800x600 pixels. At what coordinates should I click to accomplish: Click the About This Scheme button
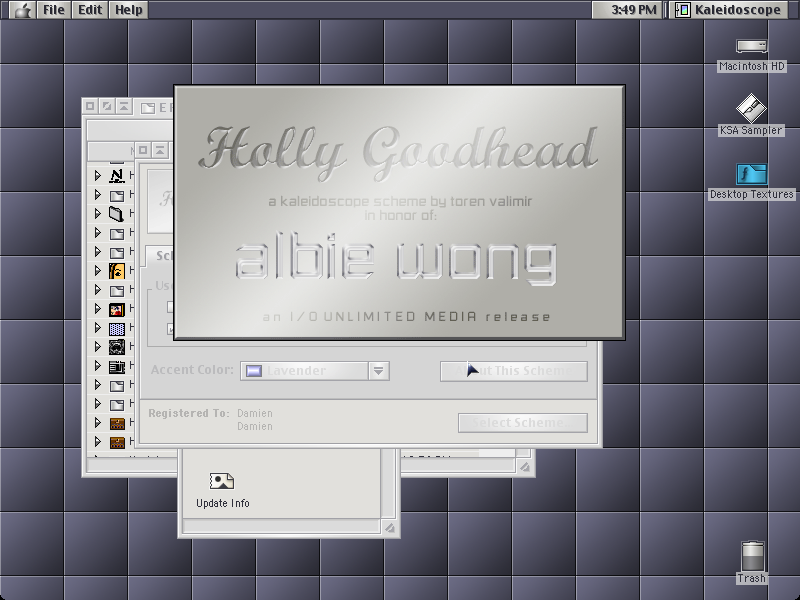point(514,371)
